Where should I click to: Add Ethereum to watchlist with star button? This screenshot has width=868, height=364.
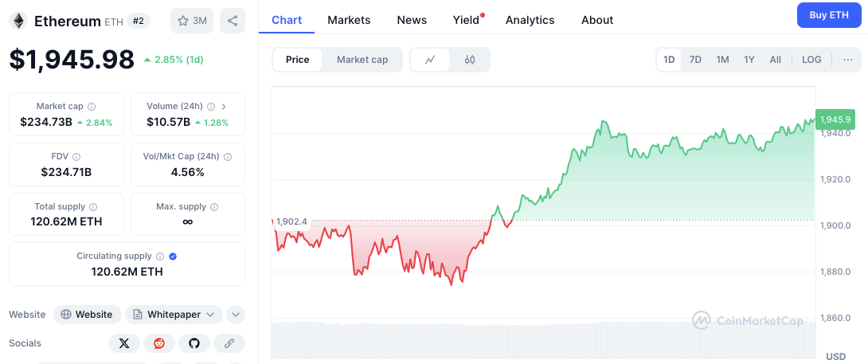192,21
